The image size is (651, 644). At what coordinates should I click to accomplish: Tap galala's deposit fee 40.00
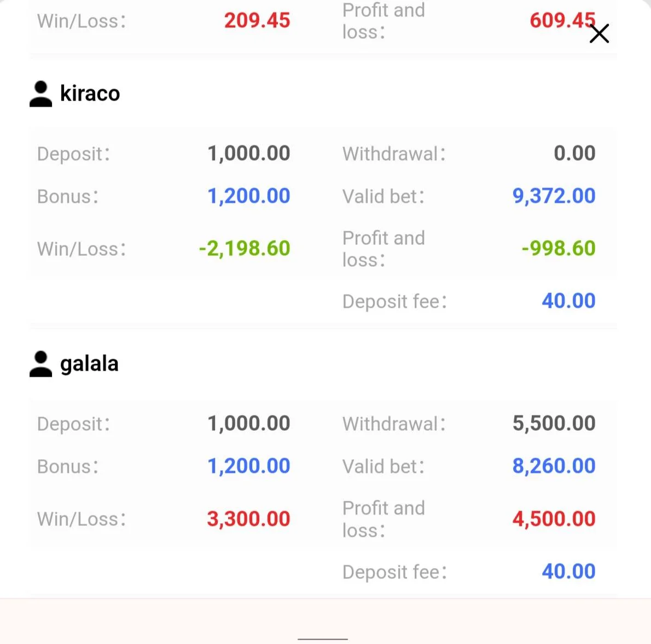[x=568, y=571]
